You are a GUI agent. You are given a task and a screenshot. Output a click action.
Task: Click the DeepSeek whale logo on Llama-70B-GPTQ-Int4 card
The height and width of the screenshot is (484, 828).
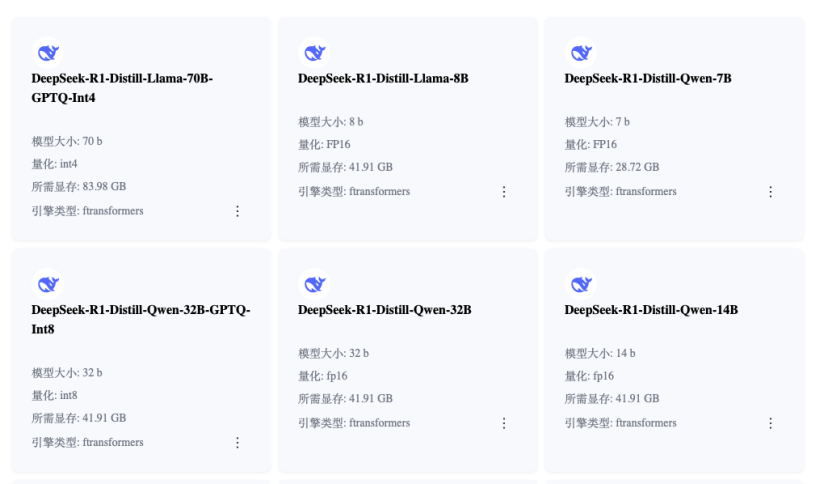(48, 53)
